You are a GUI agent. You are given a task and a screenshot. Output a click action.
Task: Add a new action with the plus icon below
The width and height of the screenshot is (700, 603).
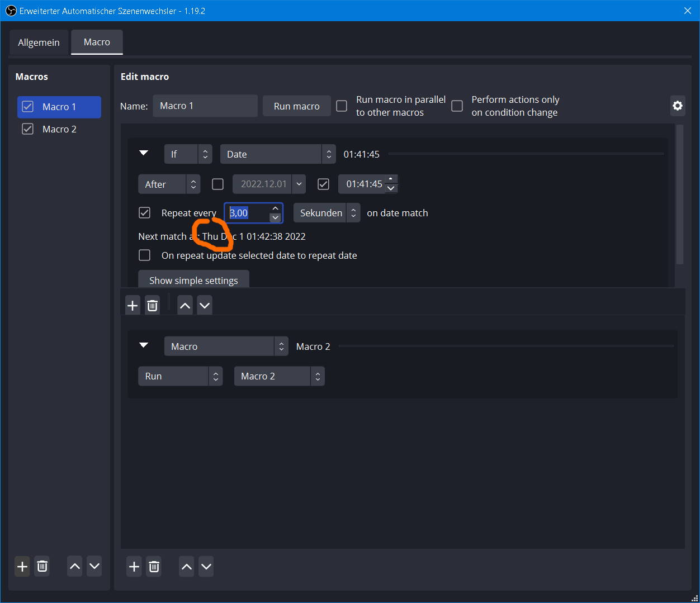coord(134,566)
